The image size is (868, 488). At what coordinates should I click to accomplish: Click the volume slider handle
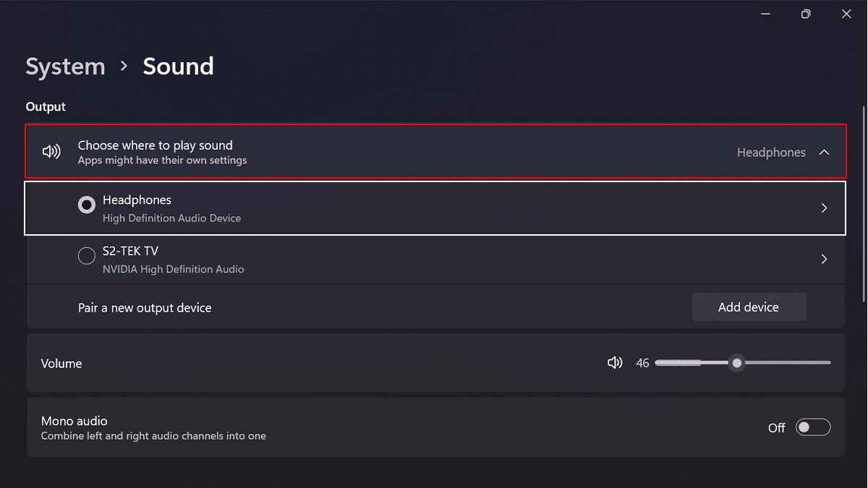point(736,362)
